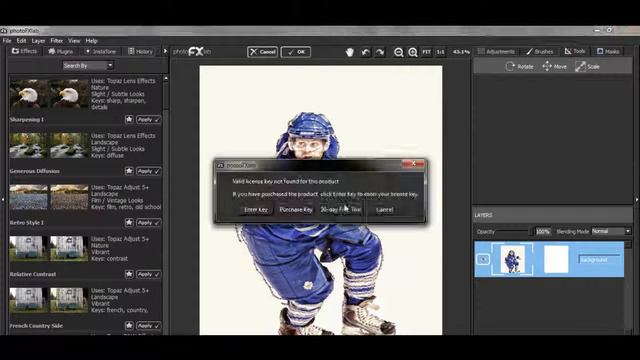Expand more tabs with arrow beside History

point(165,51)
